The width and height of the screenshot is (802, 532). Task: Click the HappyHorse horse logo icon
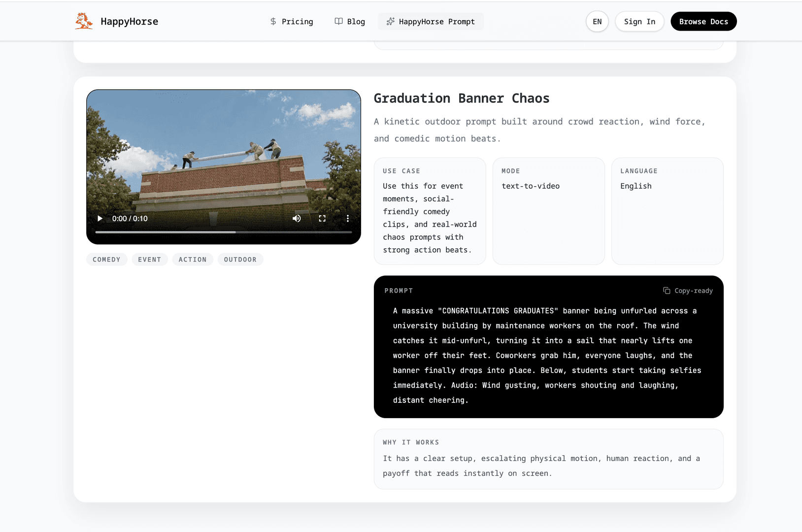pyautogui.click(x=84, y=21)
